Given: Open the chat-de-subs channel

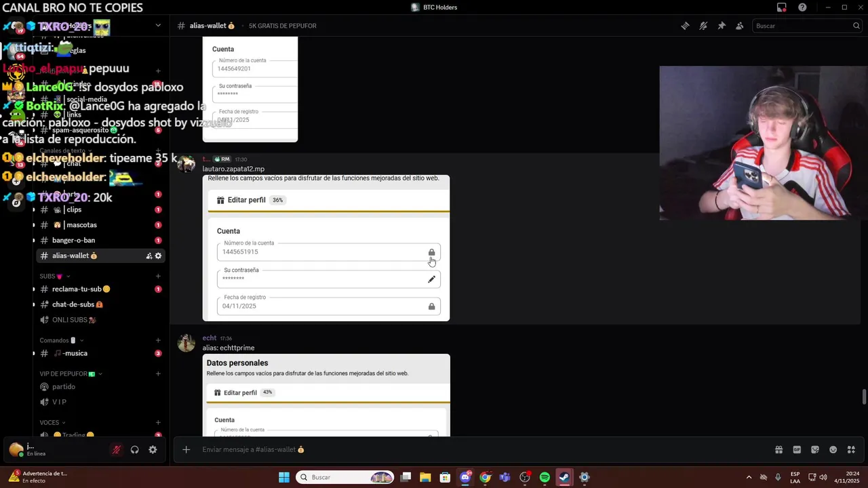Looking at the screenshot, I should 100,305.
